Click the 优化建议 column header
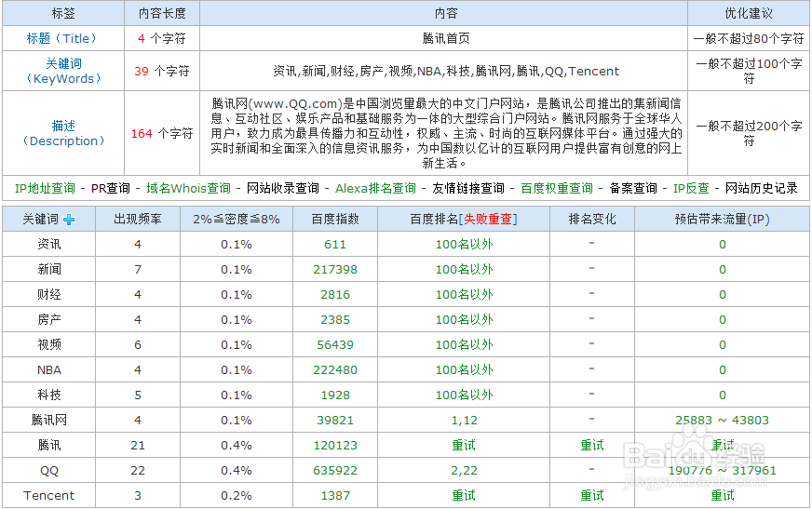 pos(749,13)
